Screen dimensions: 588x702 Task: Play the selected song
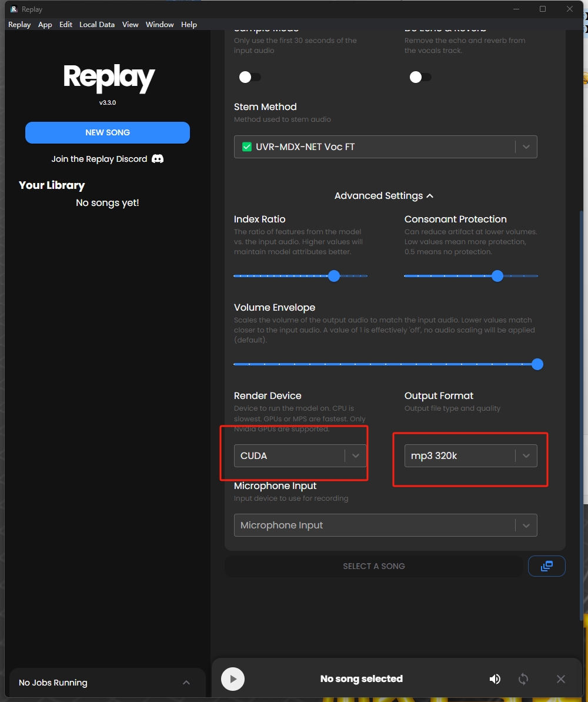pos(233,679)
